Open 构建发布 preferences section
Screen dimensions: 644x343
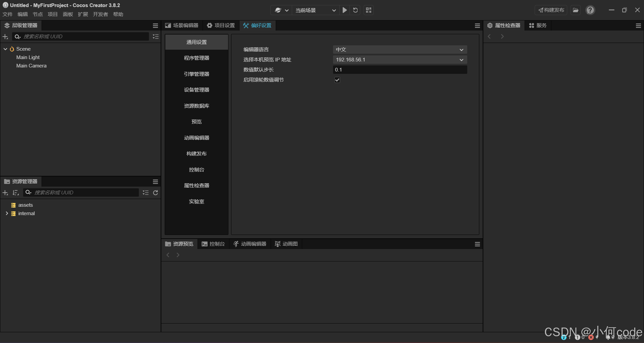coord(197,154)
